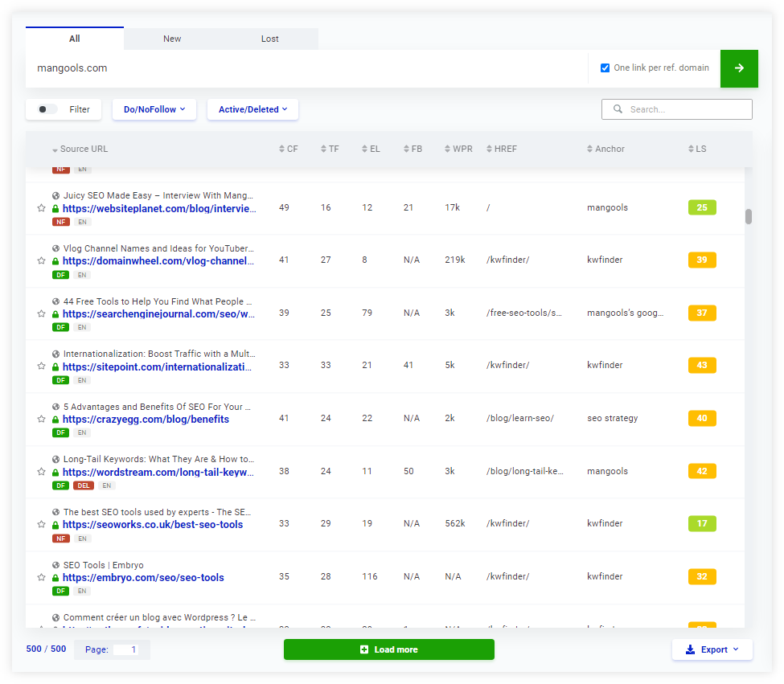Click link strength badge 43
The image size is (784, 684).
[702, 365]
